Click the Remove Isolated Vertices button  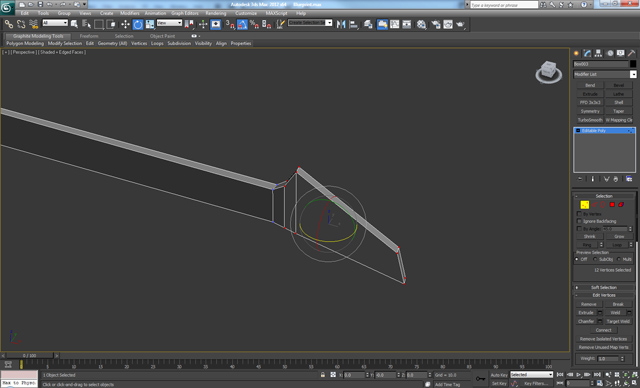coord(603,339)
